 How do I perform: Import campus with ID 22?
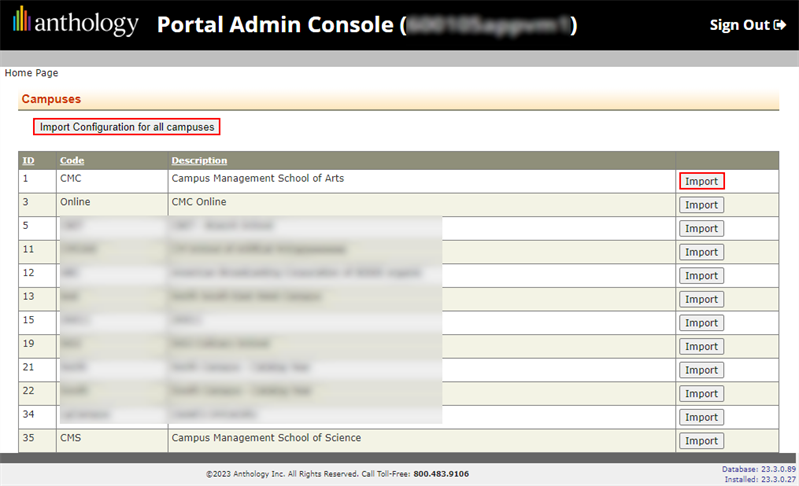[x=702, y=394]
